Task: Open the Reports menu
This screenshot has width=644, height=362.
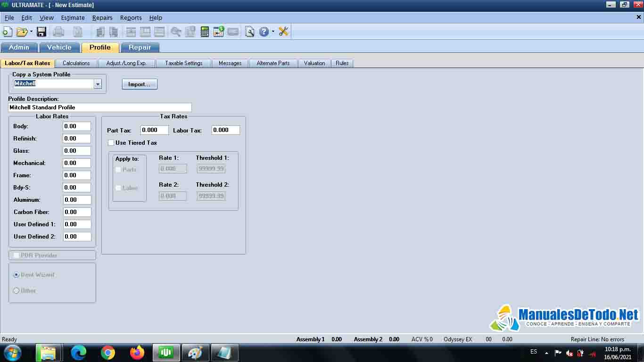Action: [x=131, y=17]
